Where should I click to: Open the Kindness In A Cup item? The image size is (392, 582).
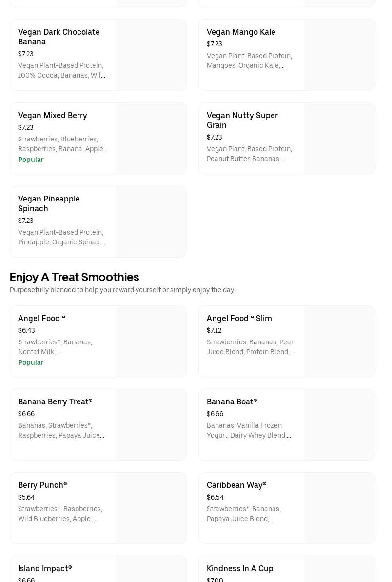click(x=240, y=568)
